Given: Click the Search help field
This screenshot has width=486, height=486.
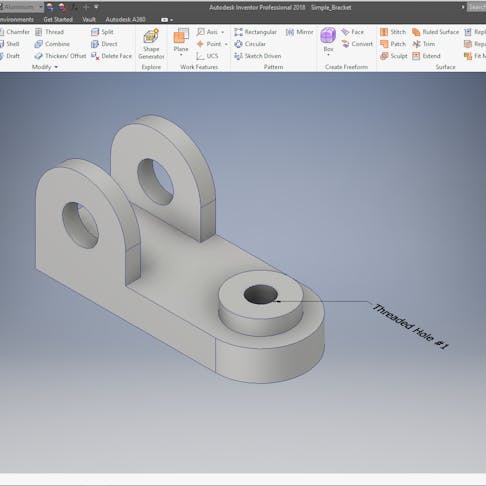Looking at the screenshot, I should point(476,7).
